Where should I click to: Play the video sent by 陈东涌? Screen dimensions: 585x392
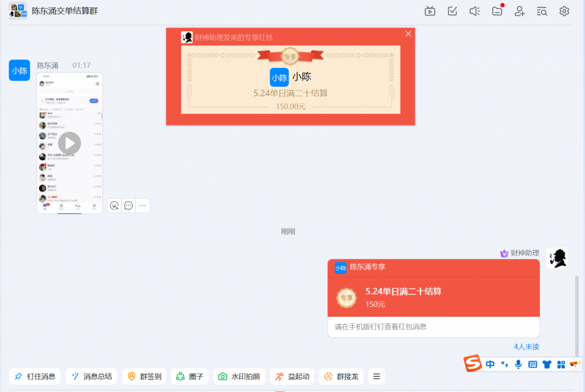point(69,143)
